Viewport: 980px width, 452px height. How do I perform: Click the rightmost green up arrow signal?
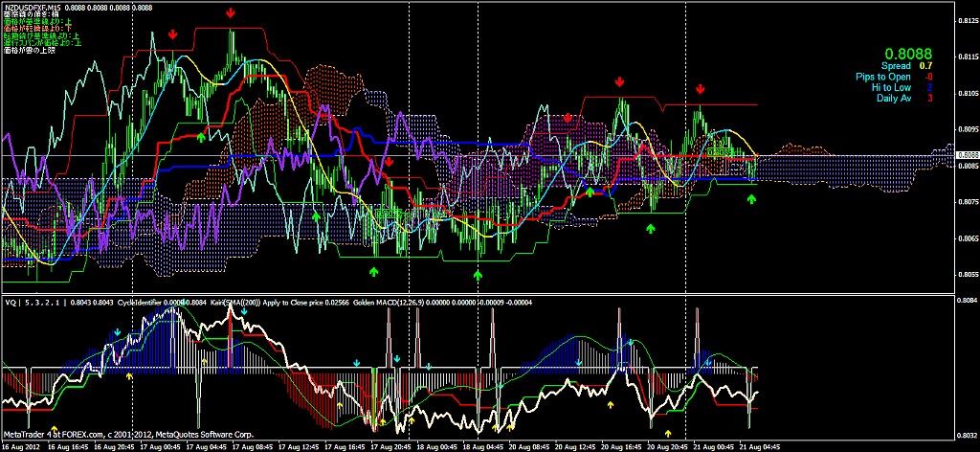coord(751,198)
